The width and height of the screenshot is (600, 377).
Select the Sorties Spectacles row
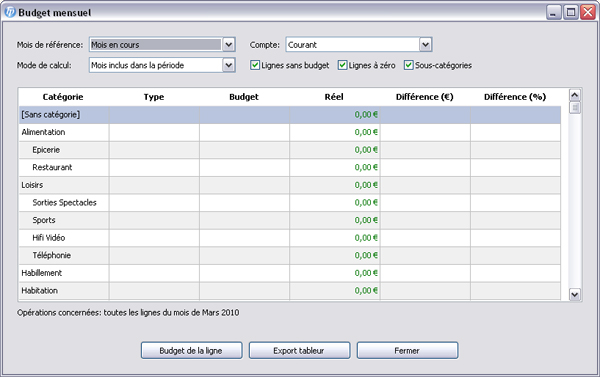tap(290, 203)
